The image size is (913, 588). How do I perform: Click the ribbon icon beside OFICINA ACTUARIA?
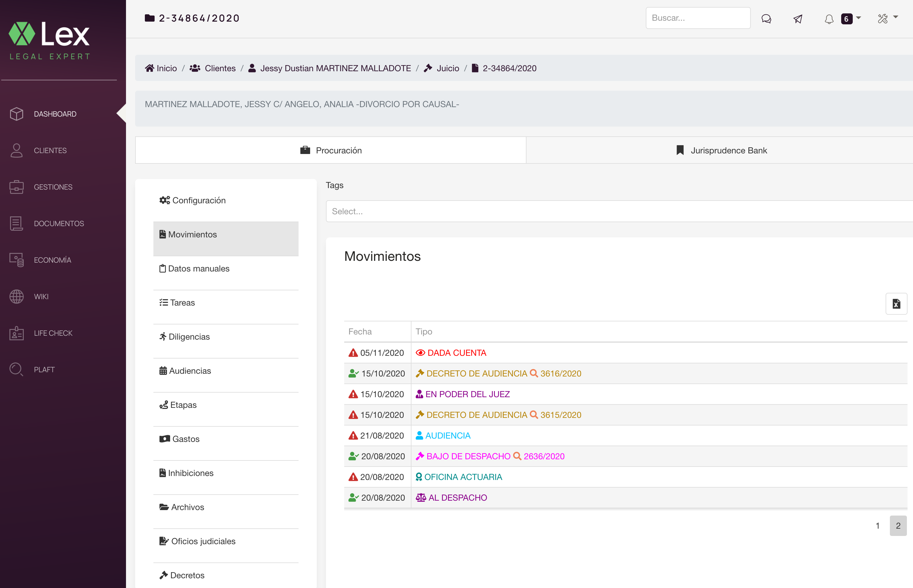tap(419, 477)
